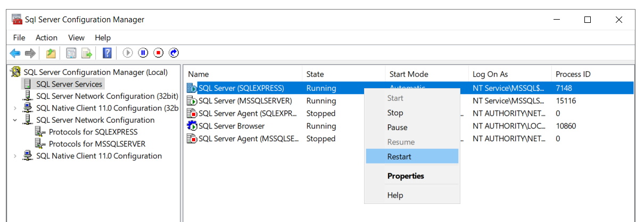This screenshot has height=222, width=644.
Task: Collapse the SQL Server Network Configuration node
Action: pyautogui.click(x=15, y=120)
